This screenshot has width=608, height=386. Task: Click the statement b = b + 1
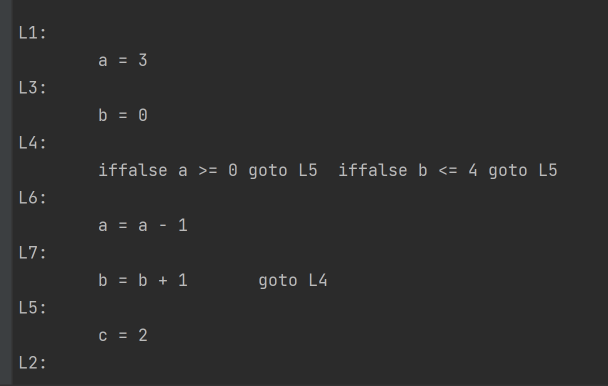(143, 281)
